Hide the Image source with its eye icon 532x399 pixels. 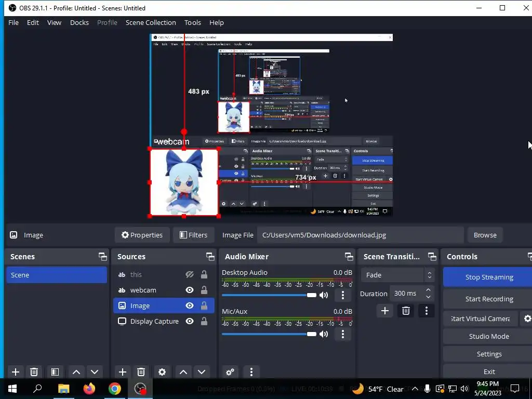(190, 305)
